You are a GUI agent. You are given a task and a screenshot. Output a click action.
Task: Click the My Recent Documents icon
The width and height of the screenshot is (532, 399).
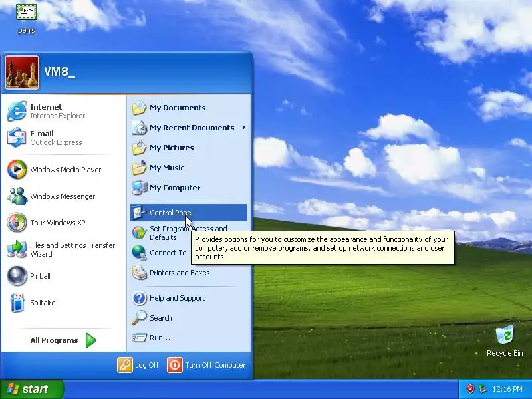pyautogui.click(x=139, y=128)
